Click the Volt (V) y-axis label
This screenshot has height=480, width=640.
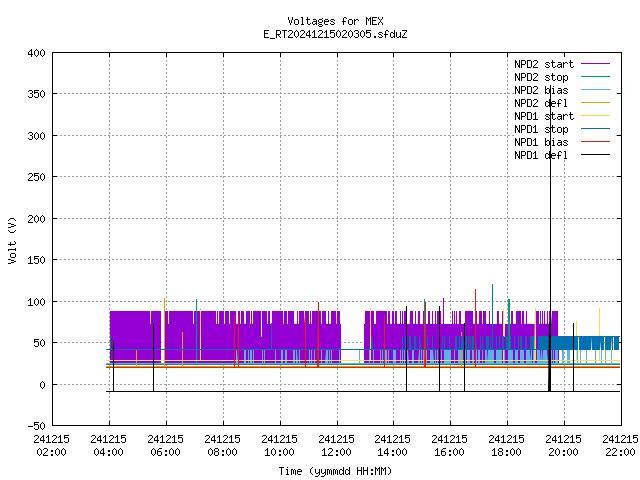(12, 240)
